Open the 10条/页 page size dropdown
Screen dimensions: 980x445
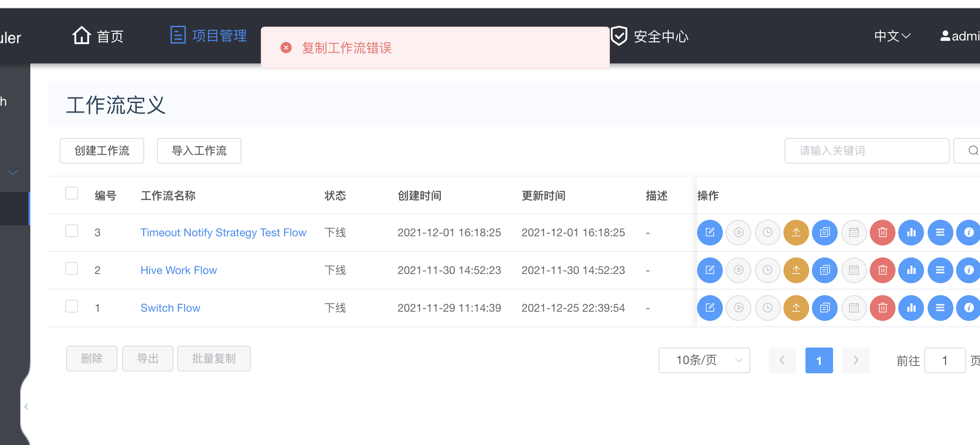[x=704, y=360]
